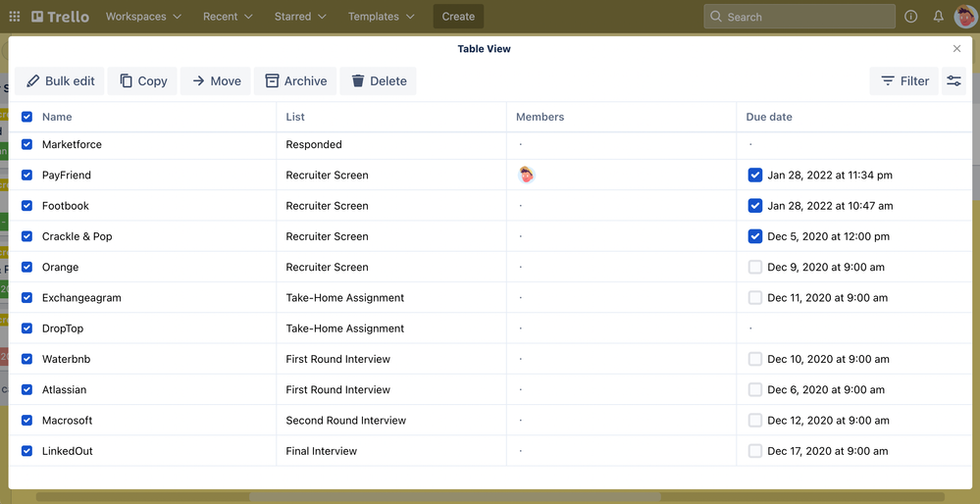Screen dimensions: 980x504
Task: Delete the selected cards
Action: click(378, 80)
